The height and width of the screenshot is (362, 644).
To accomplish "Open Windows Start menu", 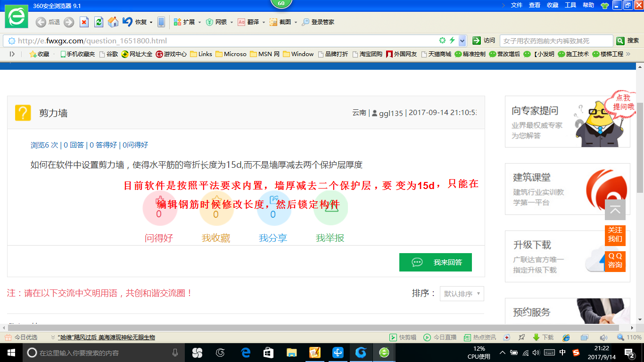I will click(x=11, y=353).
